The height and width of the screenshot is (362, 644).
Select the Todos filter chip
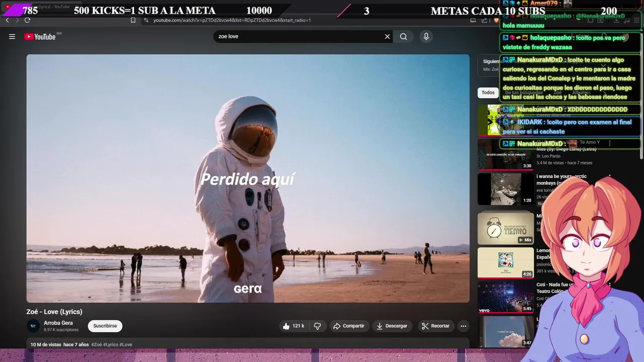tap(488, 93)
